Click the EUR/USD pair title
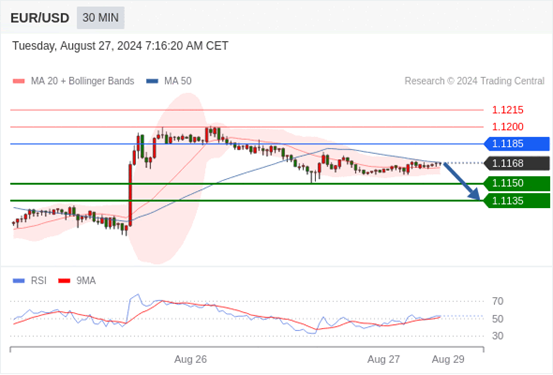The height and width of the screenshot is (375, 553). tap(40, 18)
